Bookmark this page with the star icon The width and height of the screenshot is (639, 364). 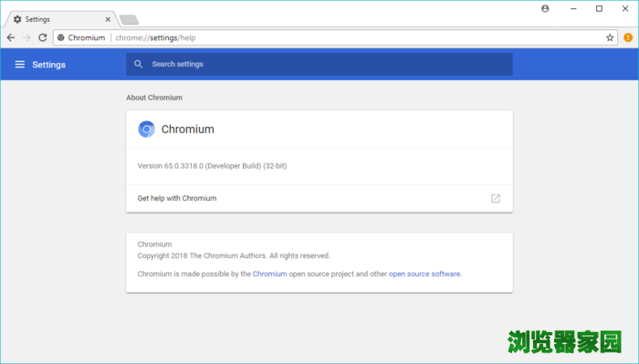pyautogui.click(x=610, y=38)
